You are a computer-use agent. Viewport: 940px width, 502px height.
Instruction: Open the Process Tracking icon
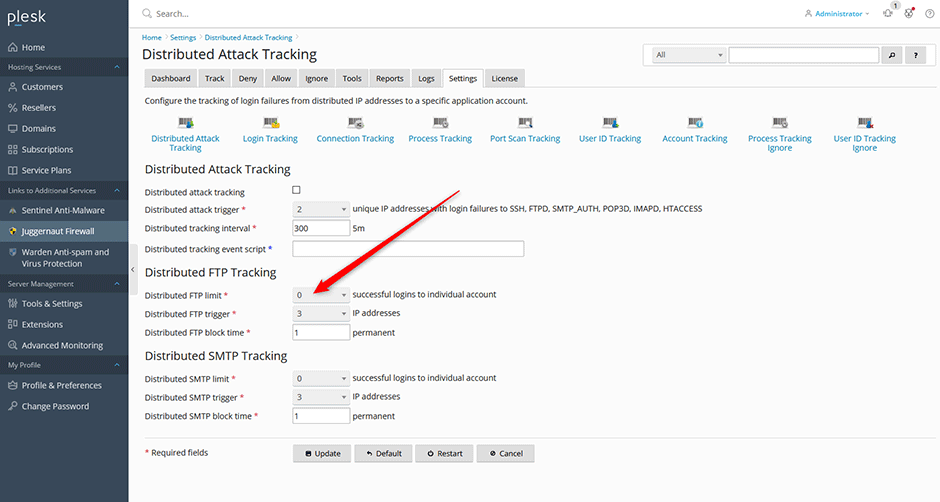(440, 123)
